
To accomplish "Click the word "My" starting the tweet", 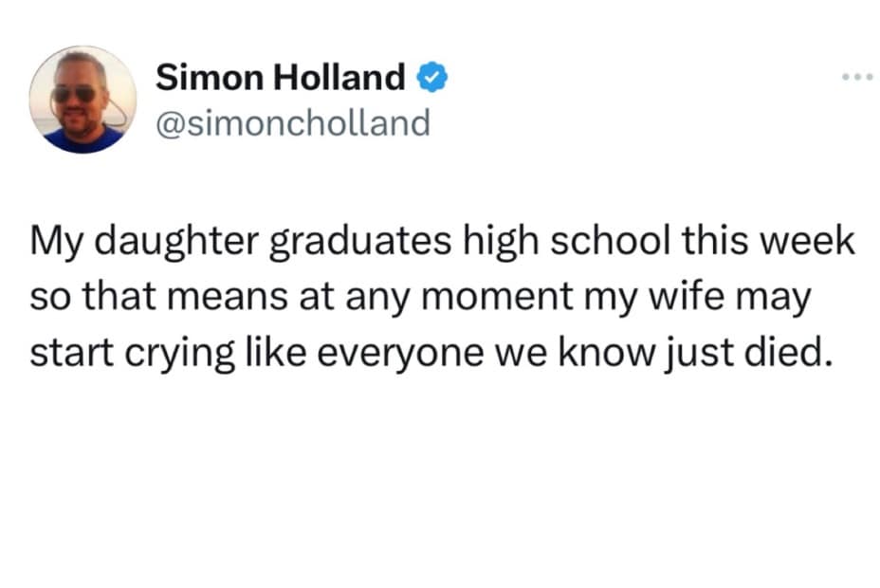I will tap(52, 245).
